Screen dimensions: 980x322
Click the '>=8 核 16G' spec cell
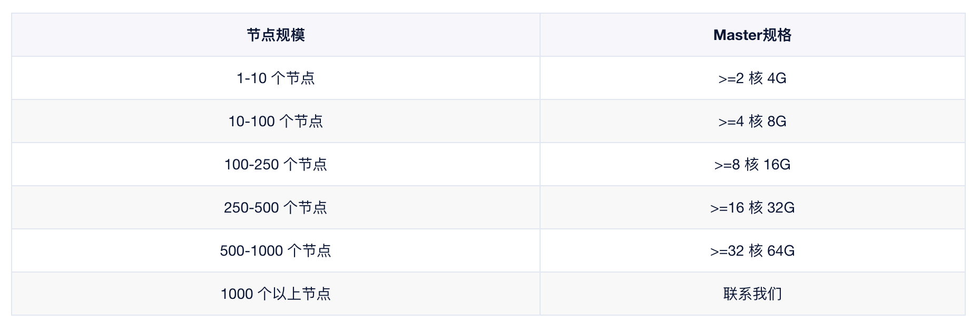coord(752,165)
